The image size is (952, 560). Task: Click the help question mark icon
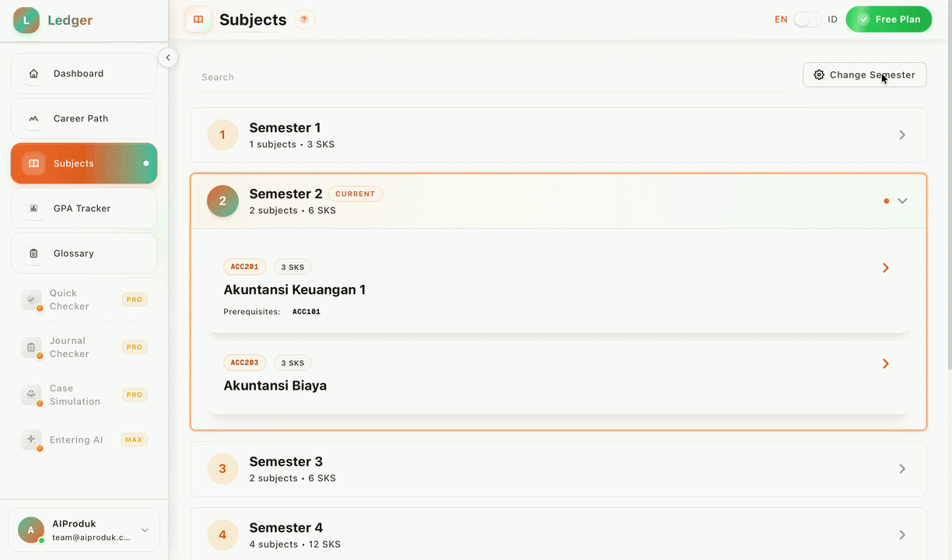click(x=304, y=19)
